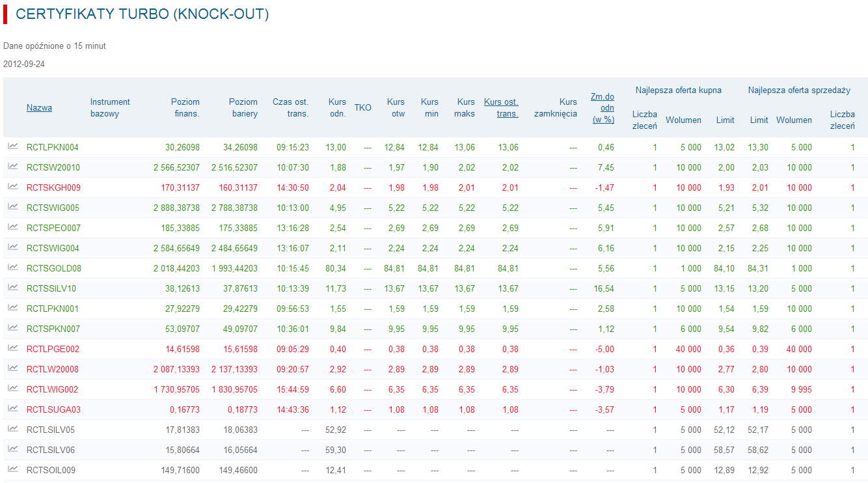This screenshot has width=868, height=483.
Task: Click the Poziom finans. column header
Action: click(185, 108)
